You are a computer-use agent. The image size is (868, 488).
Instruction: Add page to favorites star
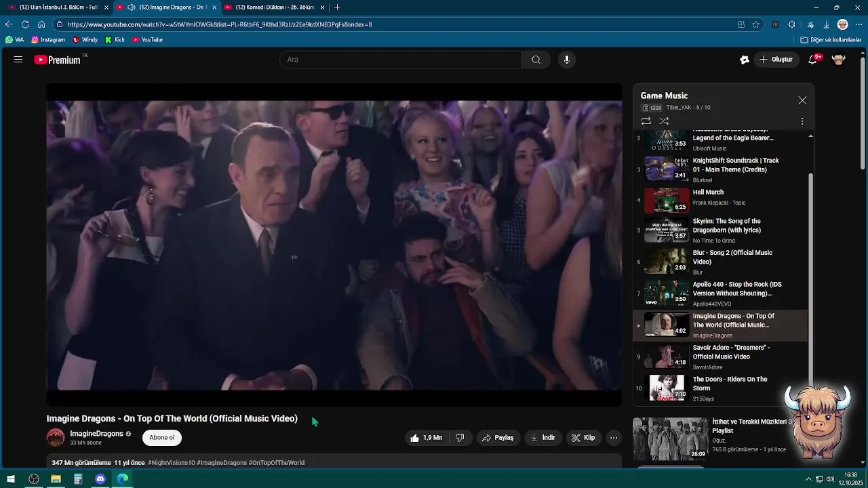[x=755, y=24]
